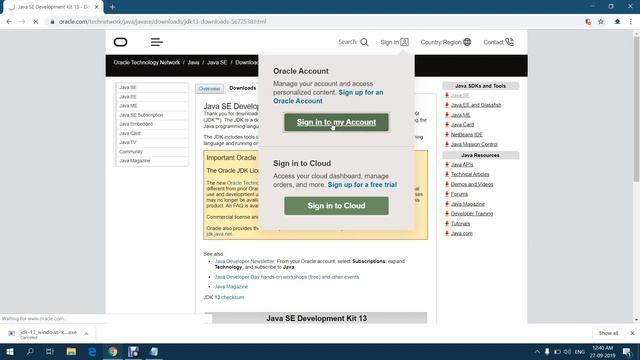Click Sign in to my Account button
640x360 pixels.
pos(336,122)
